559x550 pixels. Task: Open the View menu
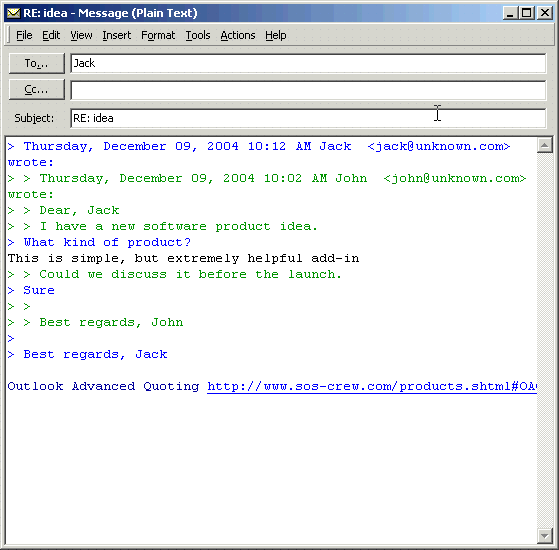pyautogui.click(x=81, y=35)
